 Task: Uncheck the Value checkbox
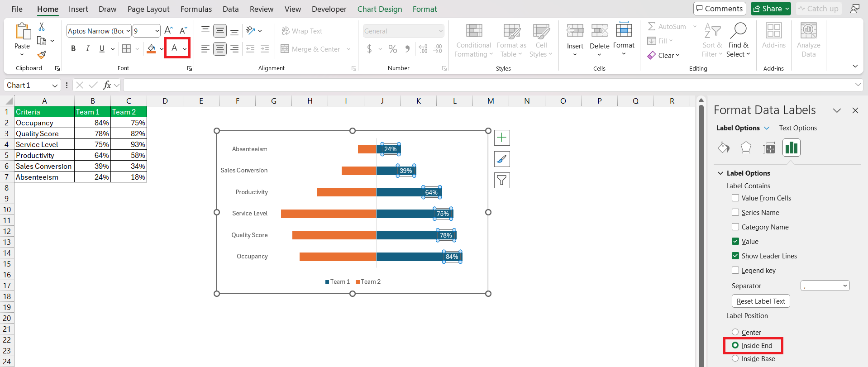point(735,241)
